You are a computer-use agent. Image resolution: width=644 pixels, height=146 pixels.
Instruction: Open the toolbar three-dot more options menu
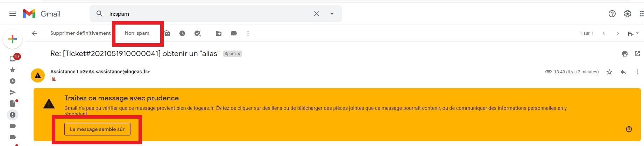pos(248,33)
